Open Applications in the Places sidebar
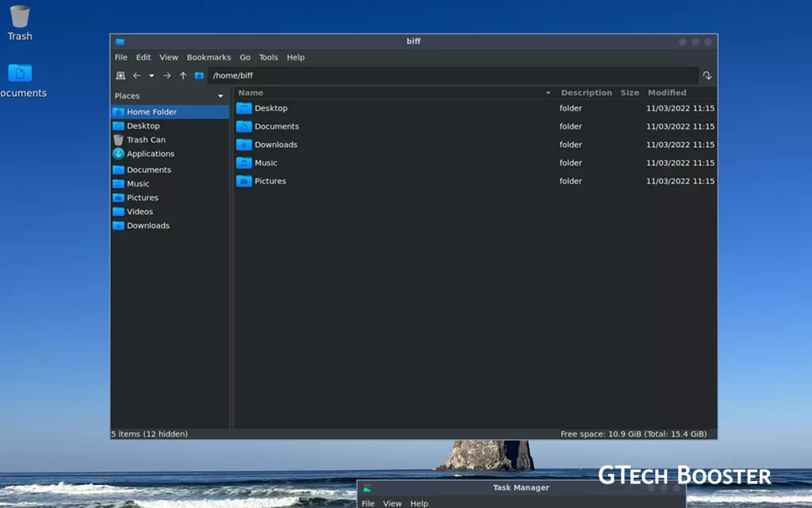 point(150,154)
